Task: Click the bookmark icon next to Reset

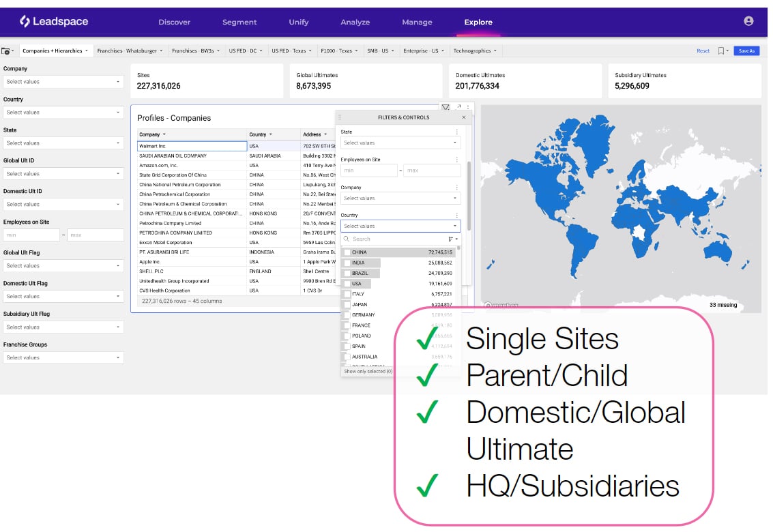Action: (720, 50)
